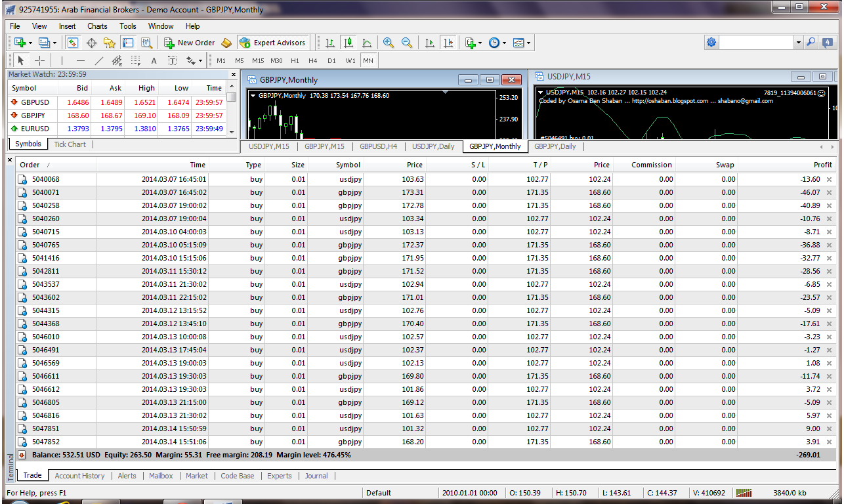
Task: Zoom out on the chart
Action: [x=407, y=43]
